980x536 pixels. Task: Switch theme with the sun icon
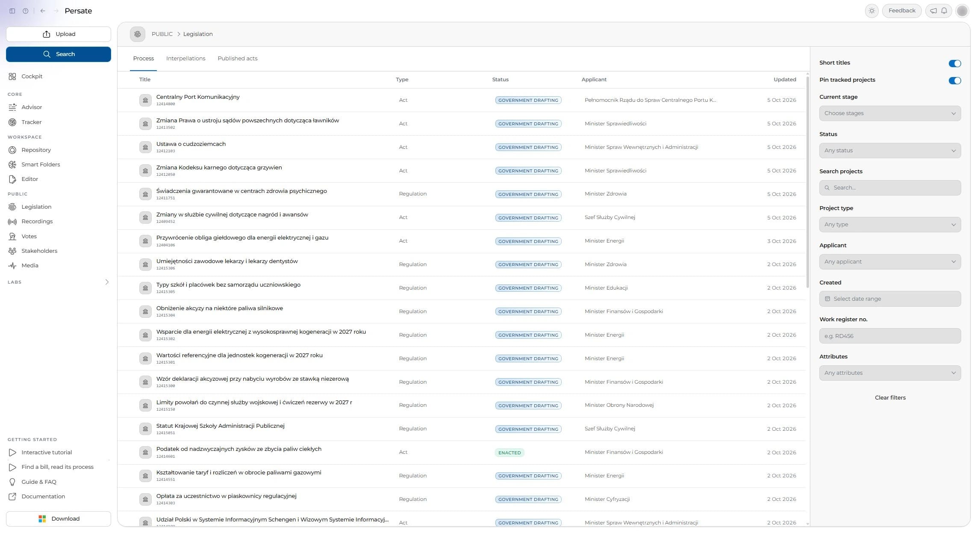(x=872, y=11)
